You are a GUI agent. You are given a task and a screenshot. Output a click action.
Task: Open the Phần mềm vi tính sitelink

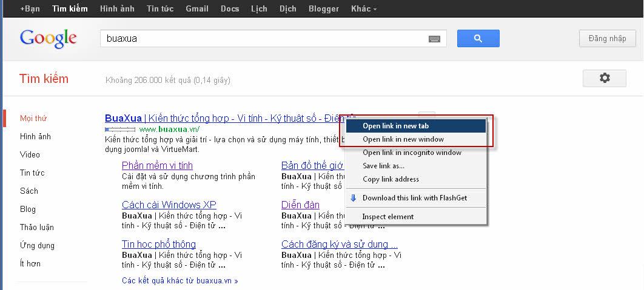(x=157, y=165)
